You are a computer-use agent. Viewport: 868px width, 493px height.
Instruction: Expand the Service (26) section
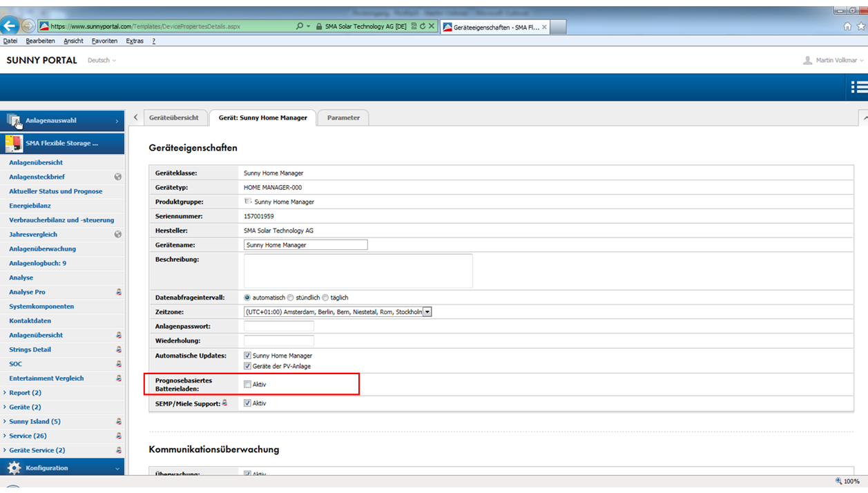tap(5, 436)
